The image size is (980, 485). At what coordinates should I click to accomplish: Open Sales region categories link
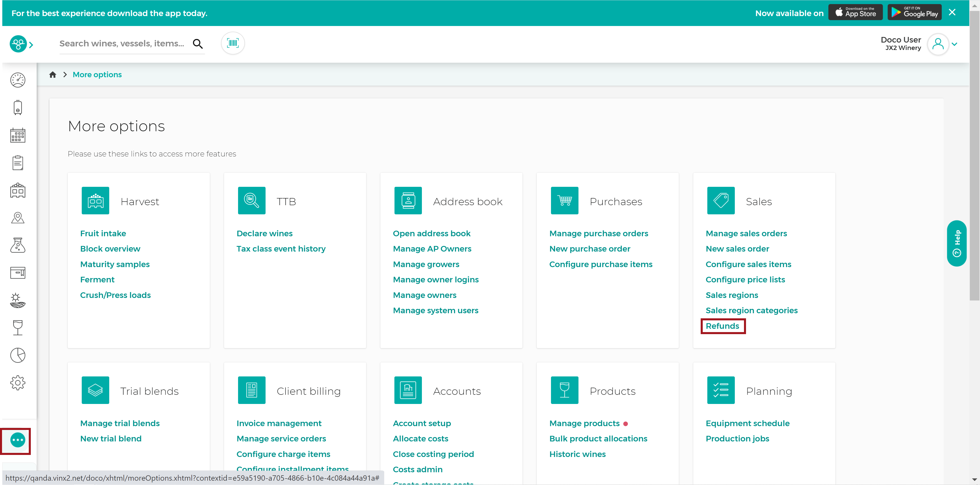(752, 310)
